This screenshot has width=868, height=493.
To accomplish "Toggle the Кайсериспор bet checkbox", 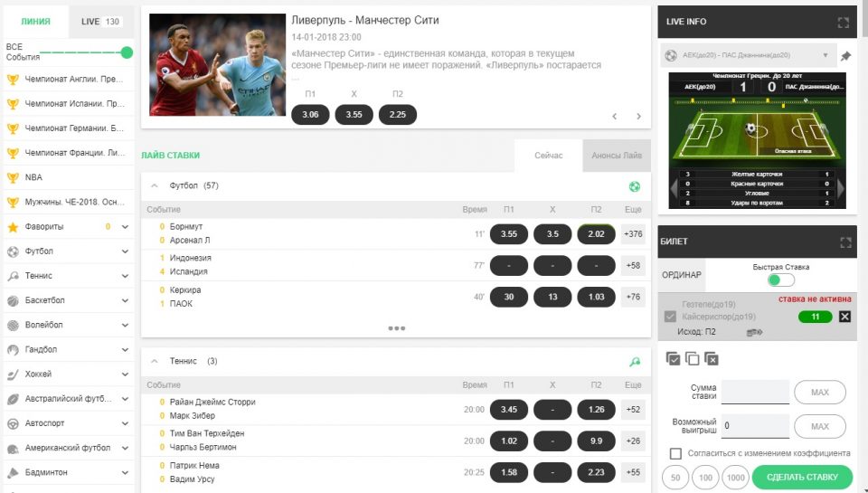I will [x=670, y=317].
